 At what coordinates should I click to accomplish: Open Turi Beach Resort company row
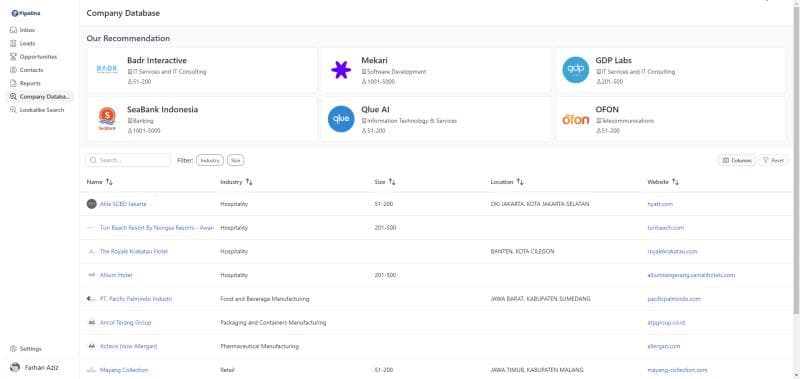point(157,228)
